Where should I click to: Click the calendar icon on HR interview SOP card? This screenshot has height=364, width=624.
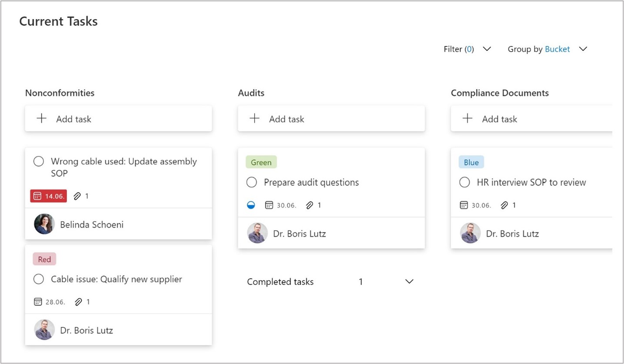point(464,205)
